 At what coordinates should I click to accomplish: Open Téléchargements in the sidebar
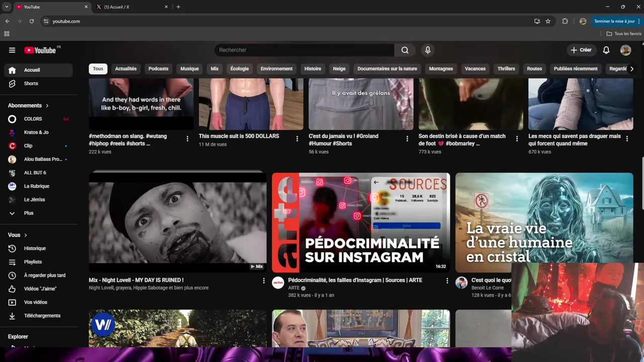tap(38, 316)
